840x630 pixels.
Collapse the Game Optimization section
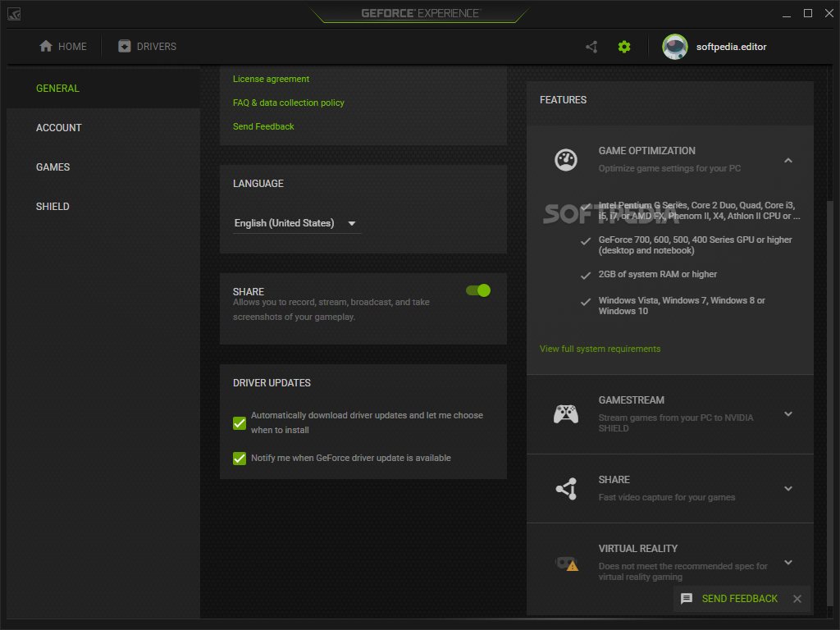click(788, 160)
